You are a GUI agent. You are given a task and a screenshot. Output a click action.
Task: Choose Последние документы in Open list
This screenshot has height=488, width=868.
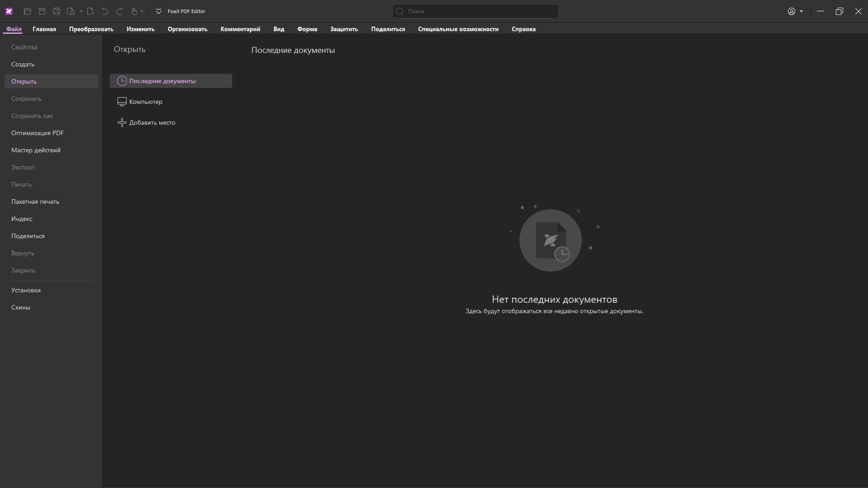[171, 81]
